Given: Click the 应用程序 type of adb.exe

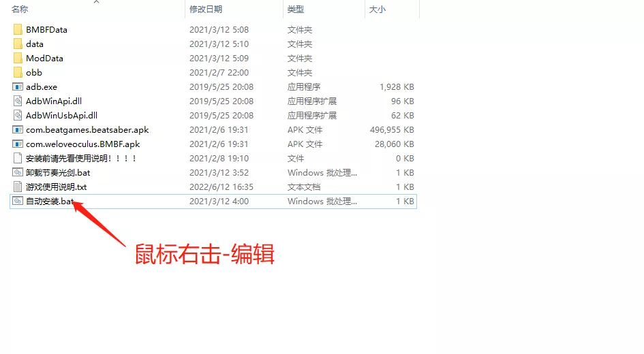Looking at the screenshot, I should click(x=304, y=87).
